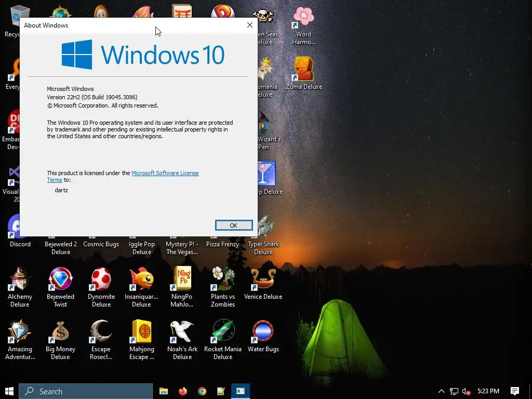Show hidden system tray icons
The image size is (532, 399).
(x=442, y=391)
